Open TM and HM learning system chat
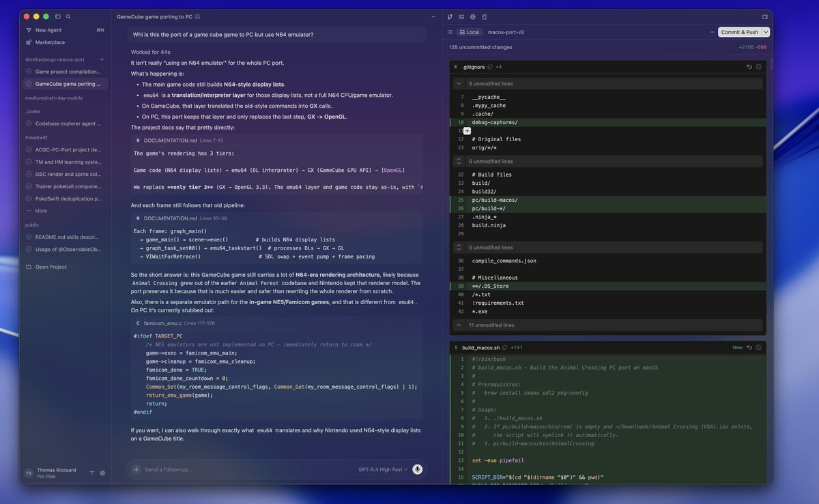The height and width of the screenshot is (504, 819). point(65,162)
